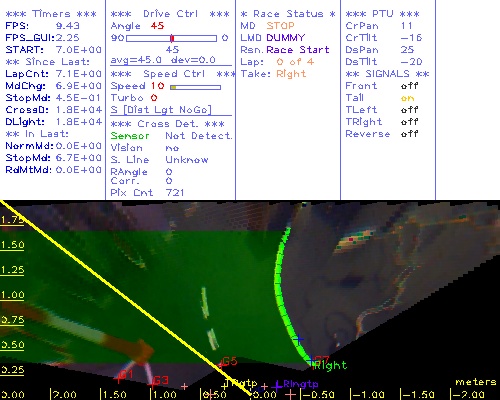Screen dimensions: 500x400
Task: Click the Speed level bar
Action: coord(195,87)
